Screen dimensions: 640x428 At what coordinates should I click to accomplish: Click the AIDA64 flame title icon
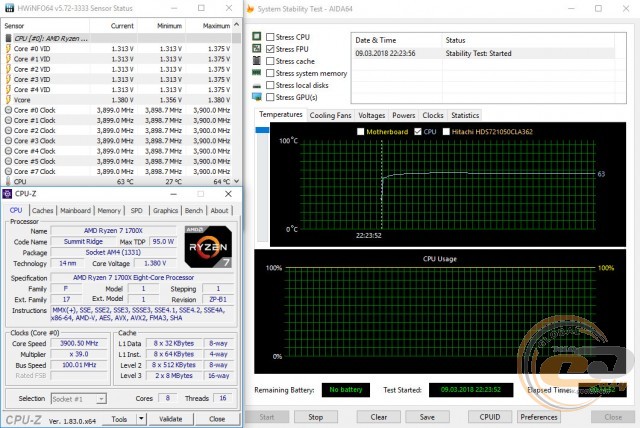(x=250, y=9)
